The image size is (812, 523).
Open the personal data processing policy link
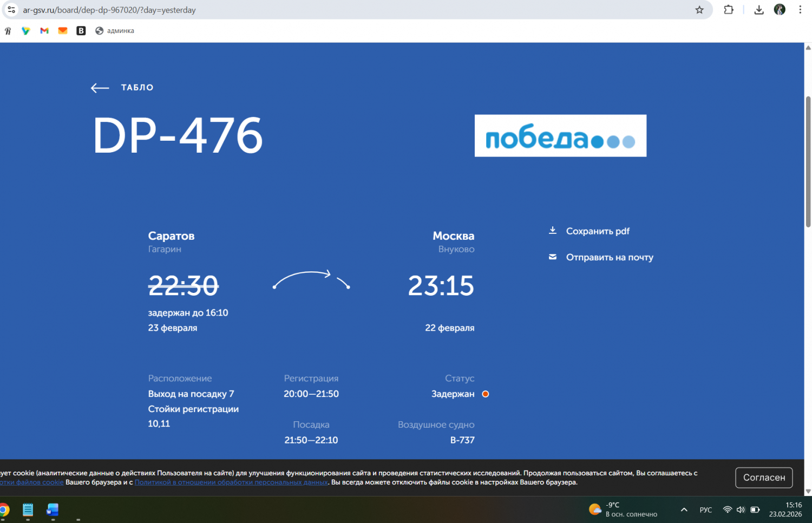click(x=231, y=482)
